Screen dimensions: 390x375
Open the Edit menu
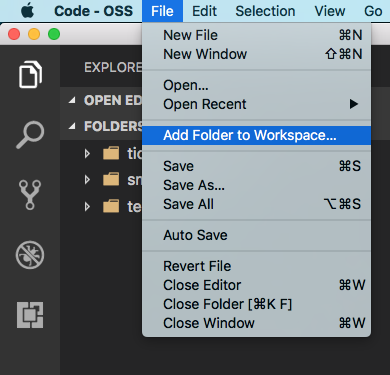205,11
